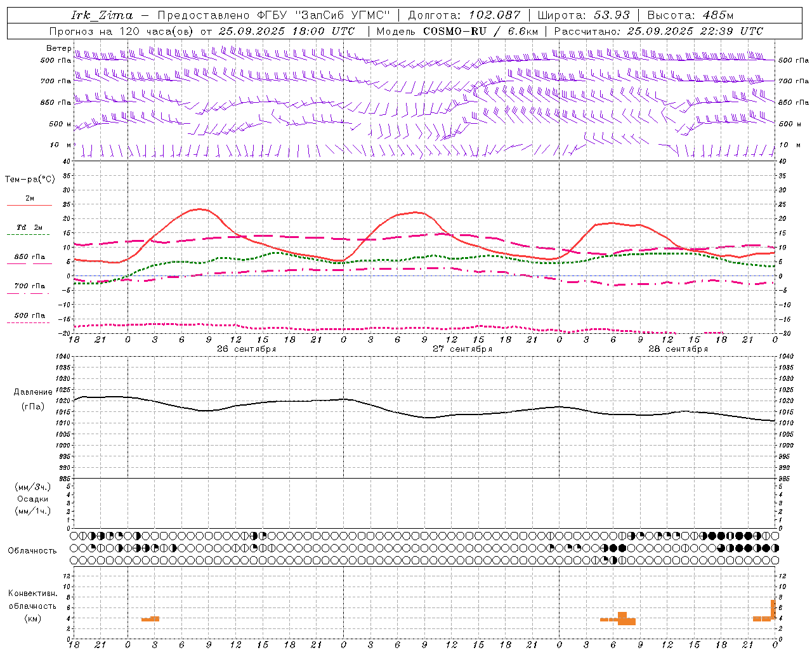Screen dimensions: 812x650
Task: Click the Долгота: 102.087 header value
Action: pos(464,15)
